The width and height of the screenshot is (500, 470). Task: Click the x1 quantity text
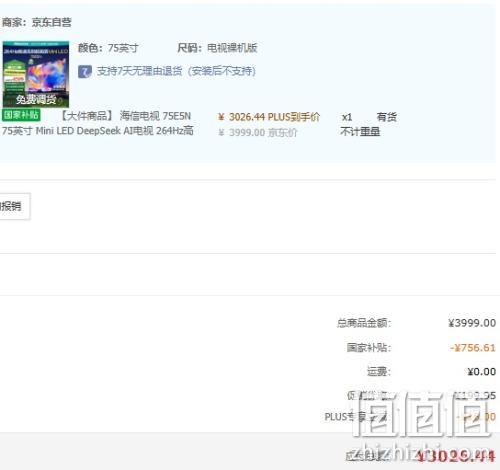347,117
